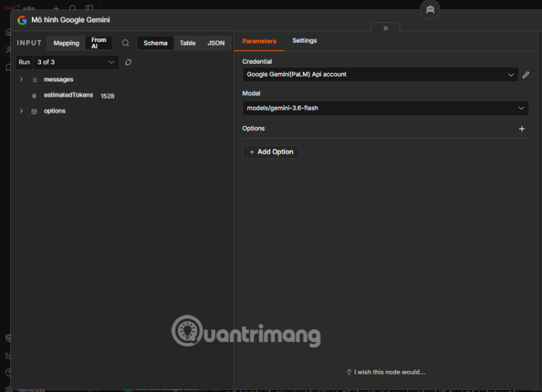This screenshot has width=542, height=392.
Task: Click the hash icon beside estimatedTokens
Action: (34, 95)
